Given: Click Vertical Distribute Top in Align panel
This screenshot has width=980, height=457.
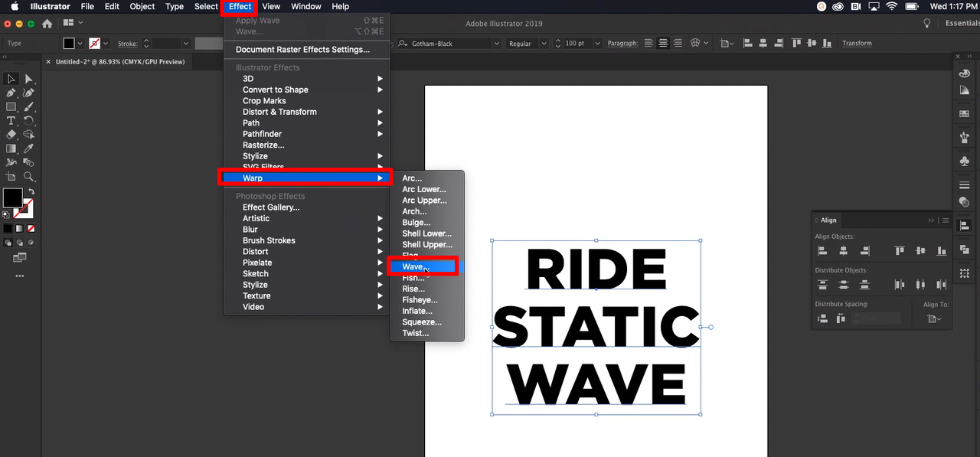Looking at the screenshot, I should point(822,285).
